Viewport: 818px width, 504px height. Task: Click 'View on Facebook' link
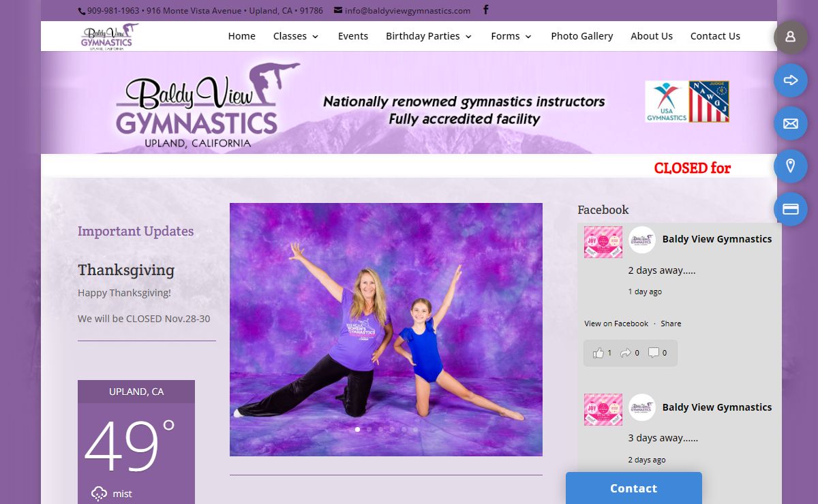[x=616, y=324]
